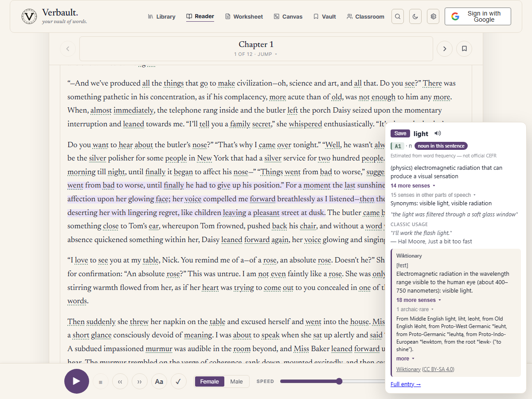The image size is (532, 399).
Task: Select Male voice
Action: [x=236, y=381]
